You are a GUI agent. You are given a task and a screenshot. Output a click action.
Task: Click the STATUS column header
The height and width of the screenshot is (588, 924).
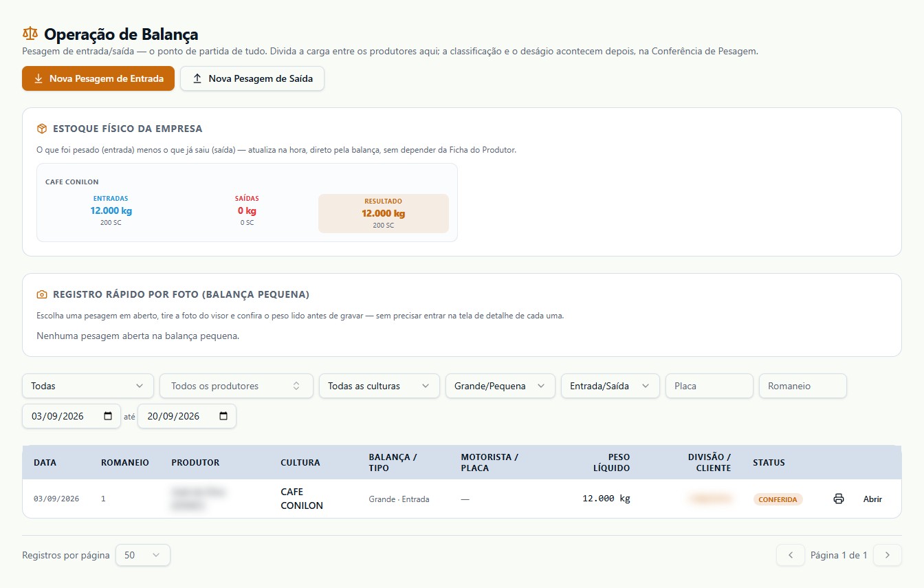(769, 462)
